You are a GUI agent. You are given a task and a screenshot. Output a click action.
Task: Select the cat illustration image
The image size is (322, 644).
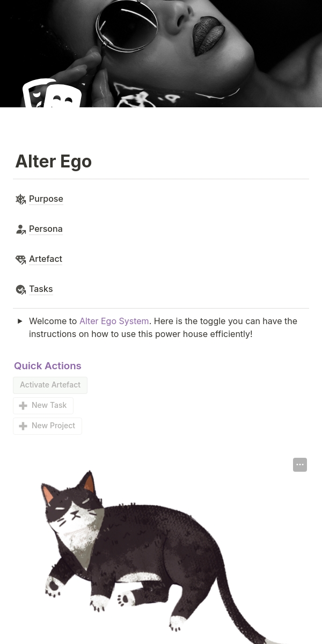[150, 553]
